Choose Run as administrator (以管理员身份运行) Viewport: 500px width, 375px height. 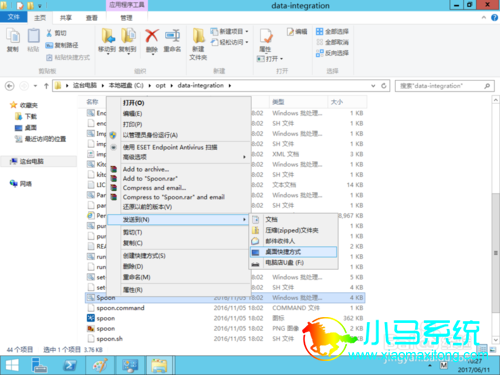[x=179, y=135]
